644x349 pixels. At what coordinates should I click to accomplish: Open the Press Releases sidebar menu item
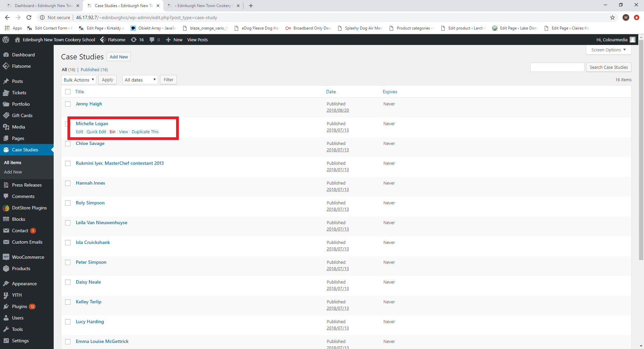(x=27, y=185)
